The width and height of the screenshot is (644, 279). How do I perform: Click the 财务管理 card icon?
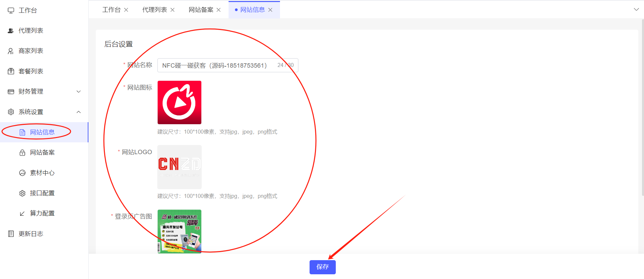tap(11, 92)
